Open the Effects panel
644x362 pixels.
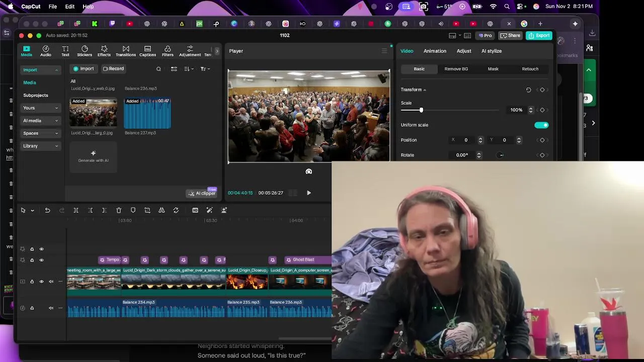[x=104, y=51]
